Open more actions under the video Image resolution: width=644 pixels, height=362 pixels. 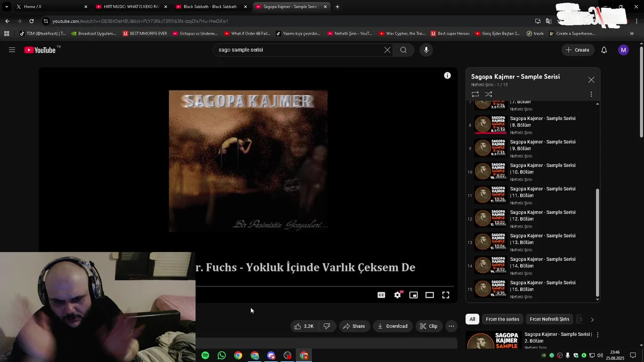(451, 326)
